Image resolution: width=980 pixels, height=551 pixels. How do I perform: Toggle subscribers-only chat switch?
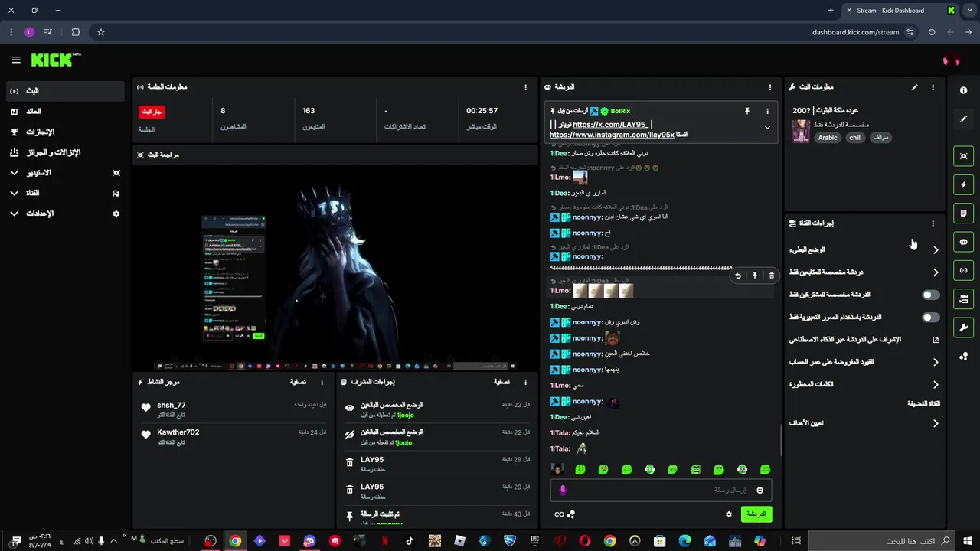(930, 295)
